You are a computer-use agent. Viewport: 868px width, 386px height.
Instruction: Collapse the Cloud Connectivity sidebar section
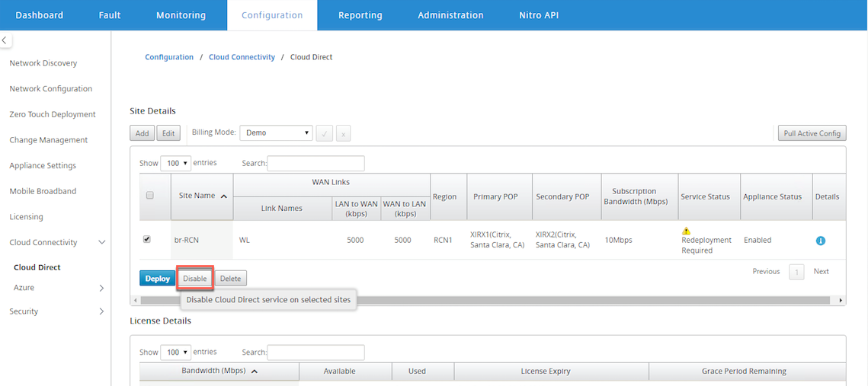[x=102, y=242]
